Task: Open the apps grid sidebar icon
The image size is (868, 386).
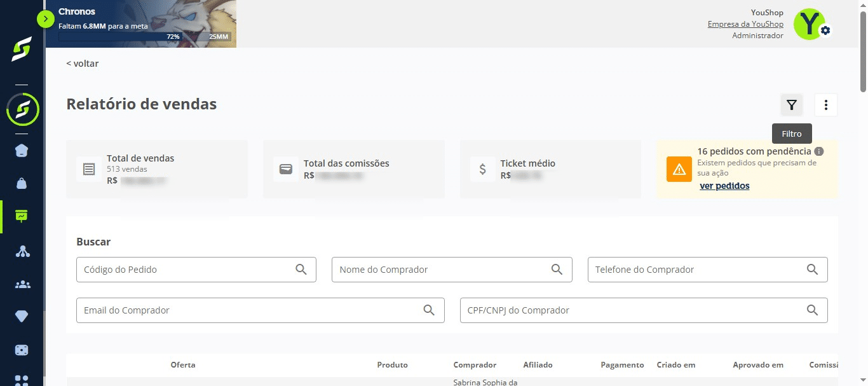Action: pos(22,380)
